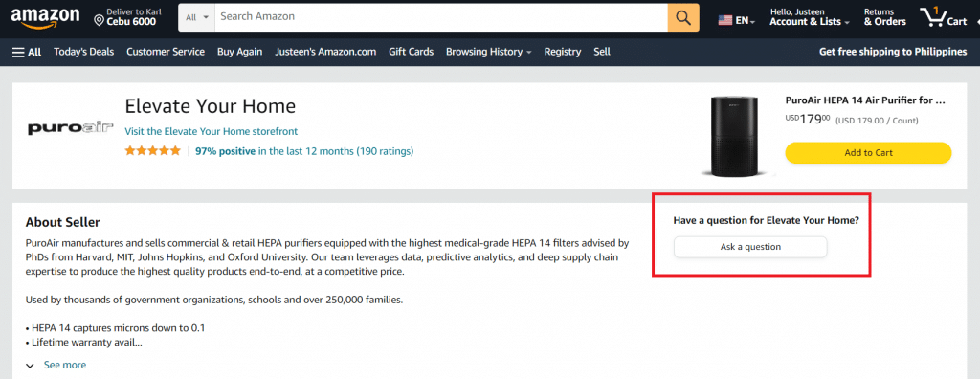Click Get free shipping to Philippines
This screenshot has width=980, height=379.
point(893,52)
